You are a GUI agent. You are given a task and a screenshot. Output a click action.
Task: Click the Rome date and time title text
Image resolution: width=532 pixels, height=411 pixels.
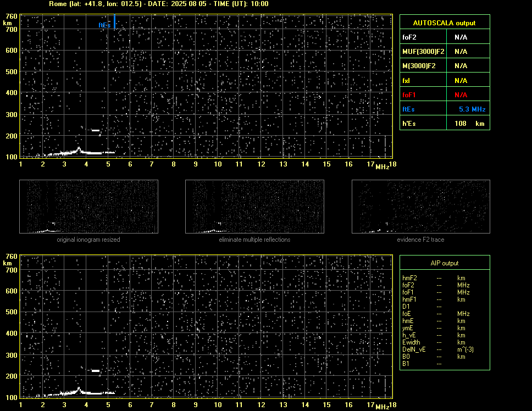(x=159, y=4)
